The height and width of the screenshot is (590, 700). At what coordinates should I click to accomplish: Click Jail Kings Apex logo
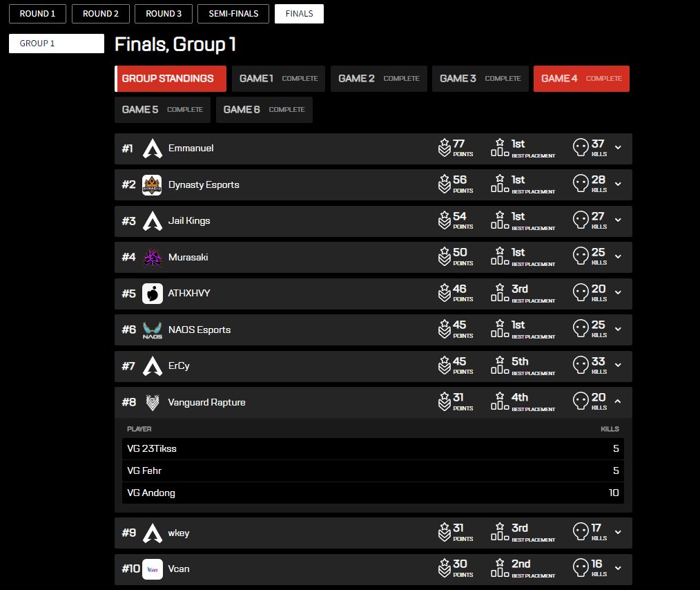(153, 221)
